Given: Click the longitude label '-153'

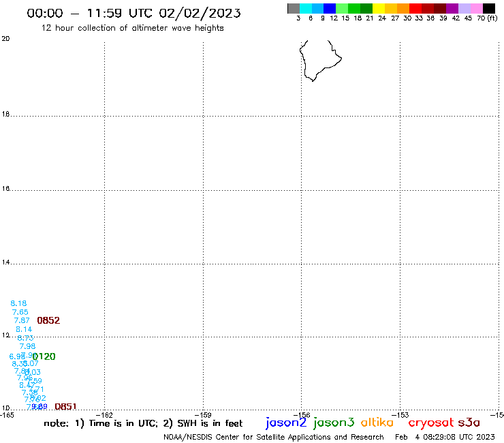Looking at the screenshot, I should click(400, 415).
